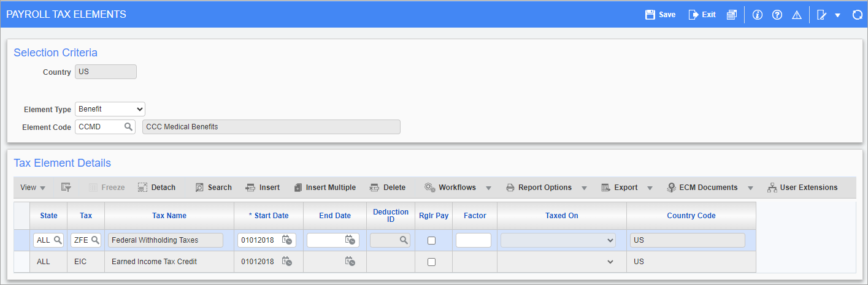Click the query by example filter icon
The height and width of the screenshot is (285, 868).
[x=66, y=188]
